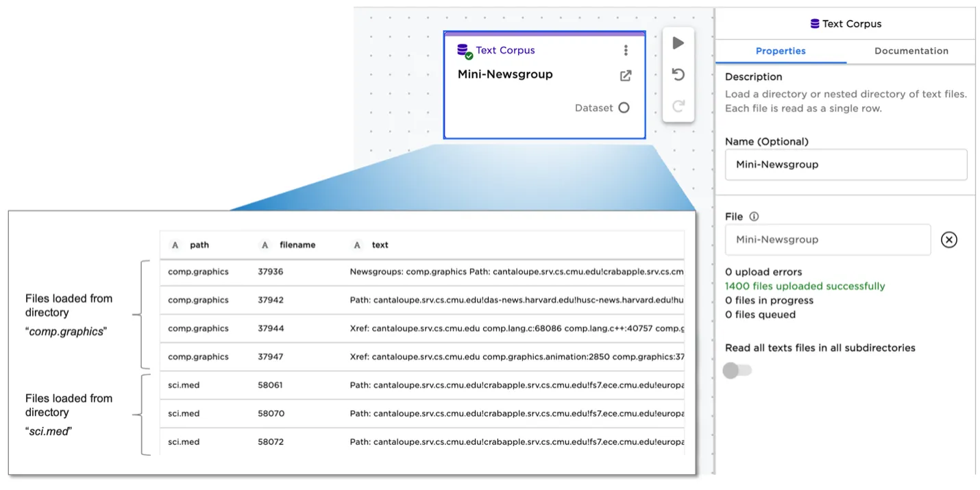The width and height of the screenshot is (980, 490).
Task: Click the Text Corpus database icon on node
Action: [465, 51]
